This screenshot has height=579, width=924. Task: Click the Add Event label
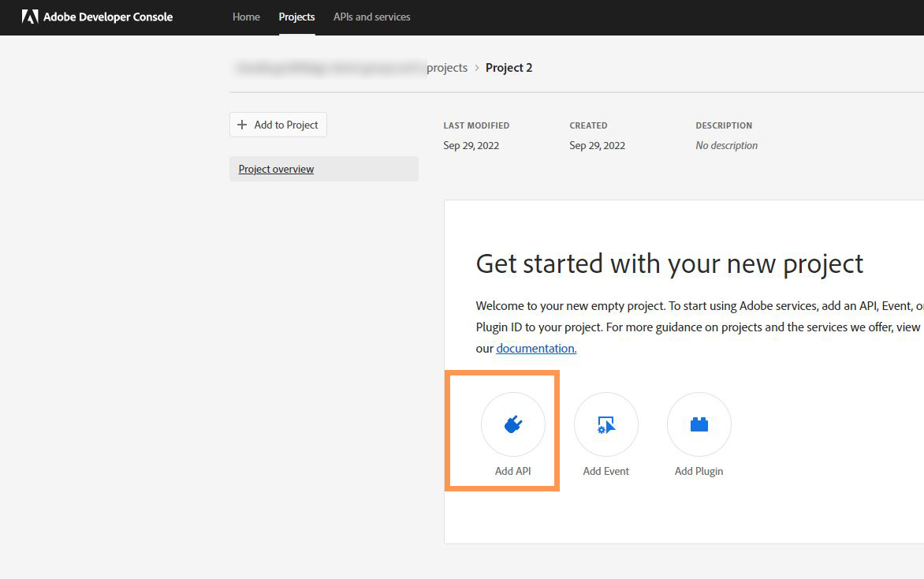[606, 471]
